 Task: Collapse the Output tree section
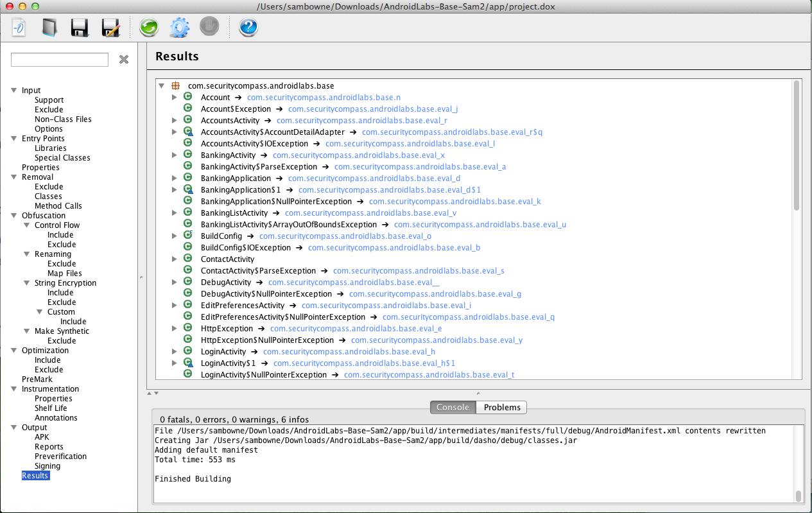(x=14, y=428)
